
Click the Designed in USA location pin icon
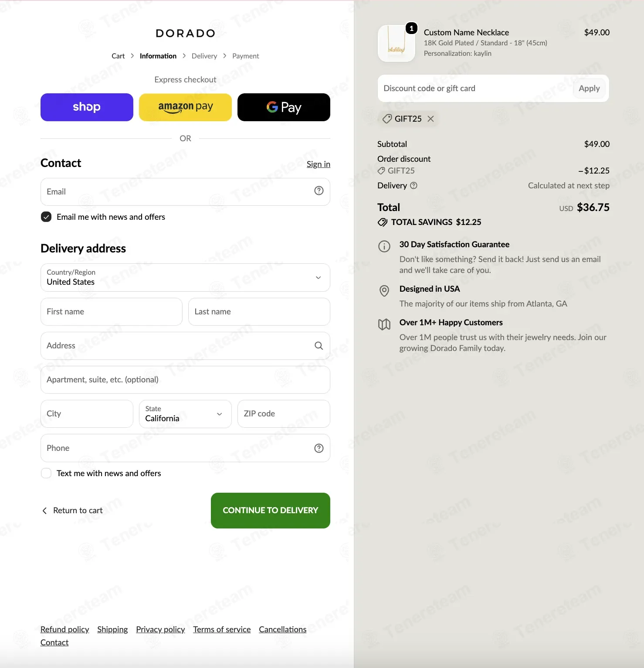[x=384, y=291]
